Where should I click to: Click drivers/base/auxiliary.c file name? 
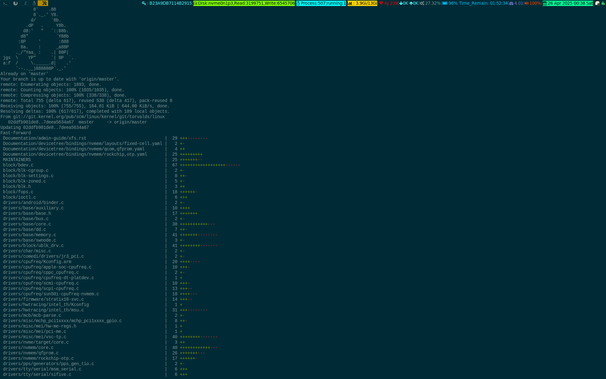click(x=33, y=208)
